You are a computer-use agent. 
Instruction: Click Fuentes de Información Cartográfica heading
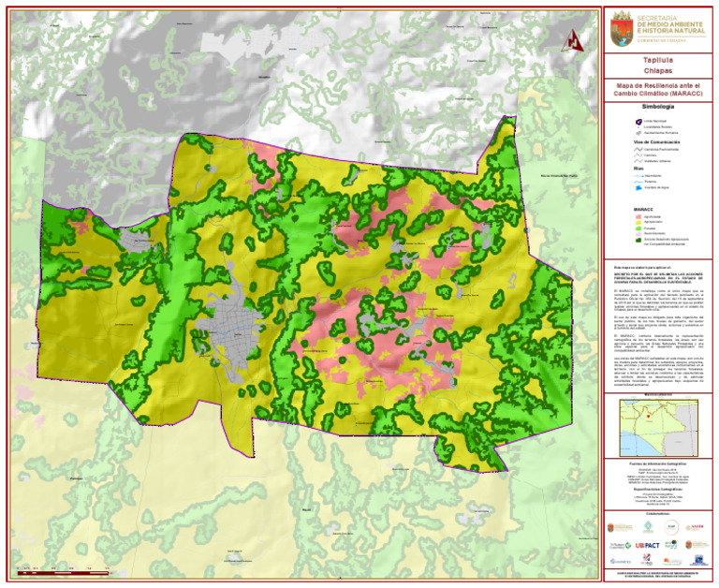[658, 463]
